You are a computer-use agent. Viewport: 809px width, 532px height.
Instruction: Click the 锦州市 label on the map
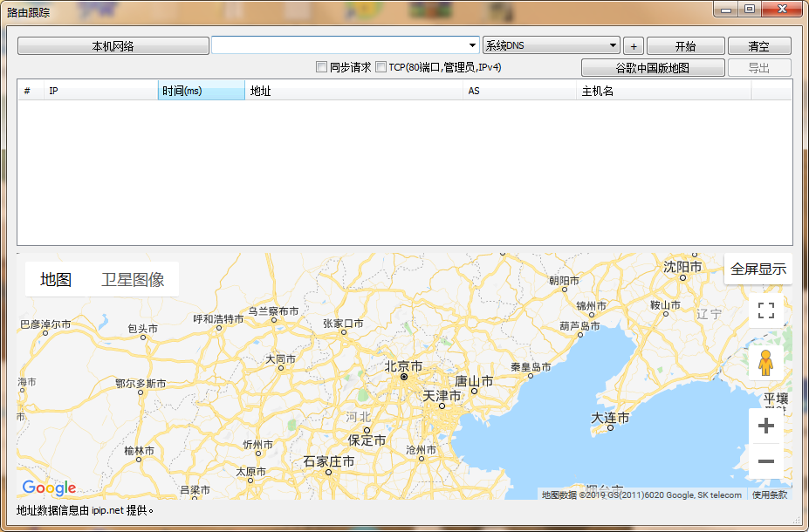point(592,306)
